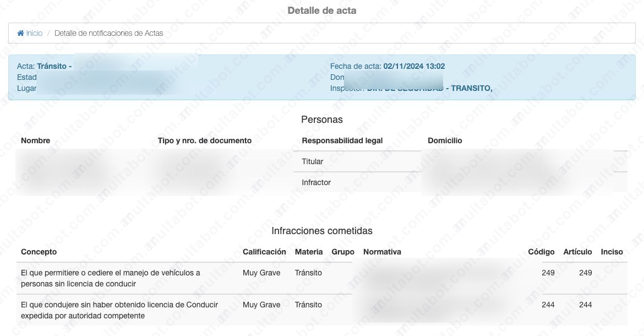
Task: Click the 'Personas' section heading
Action: point(322,120)
